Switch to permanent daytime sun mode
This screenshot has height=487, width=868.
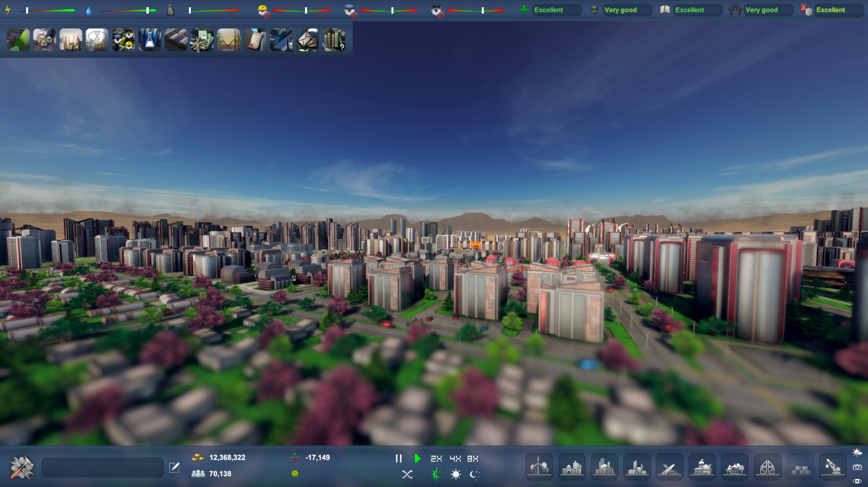(456, 474)
